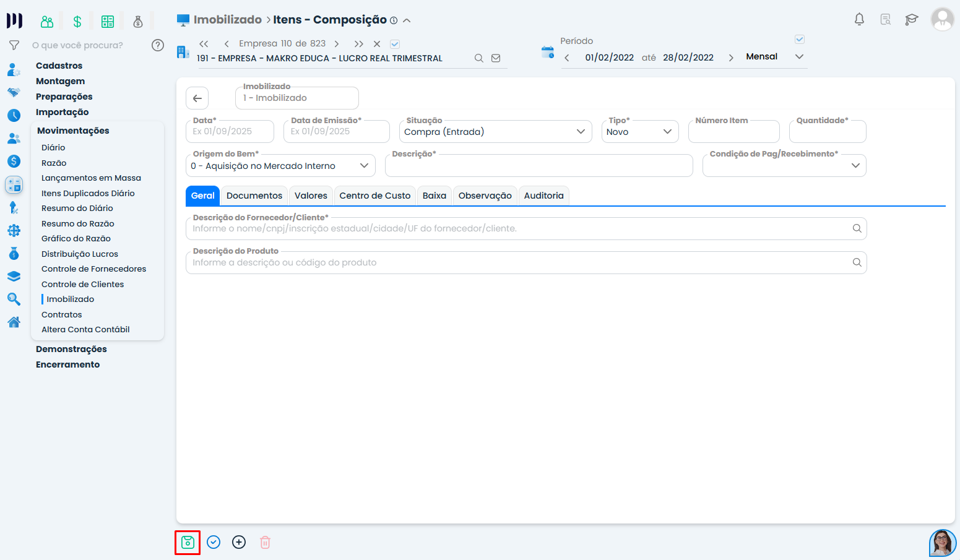960x560 pixels.
Task: Open Controle de Fornecedores in sidebar
Action: [93, 269]
